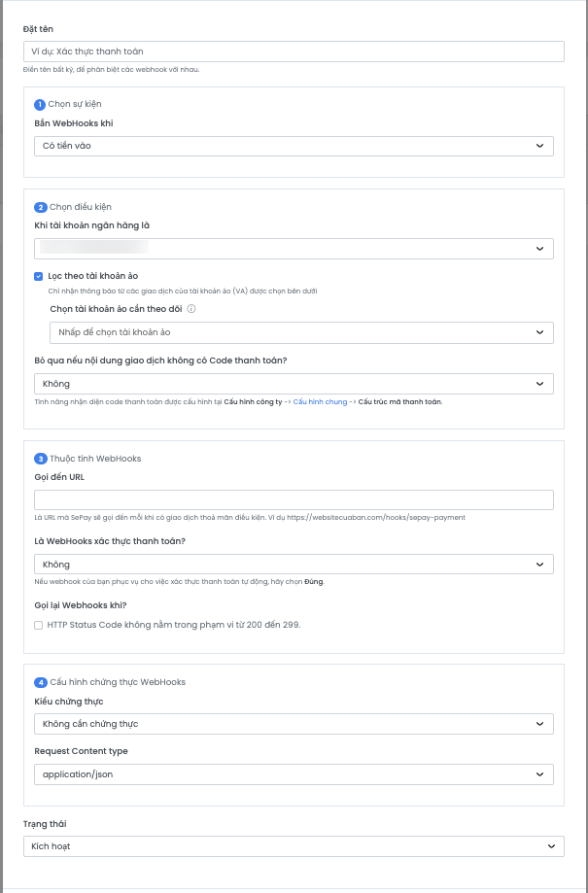Viewport: 588px width, 893px height.
Task: Expand the bank account selection dropdown
Action: coord(294,249)
